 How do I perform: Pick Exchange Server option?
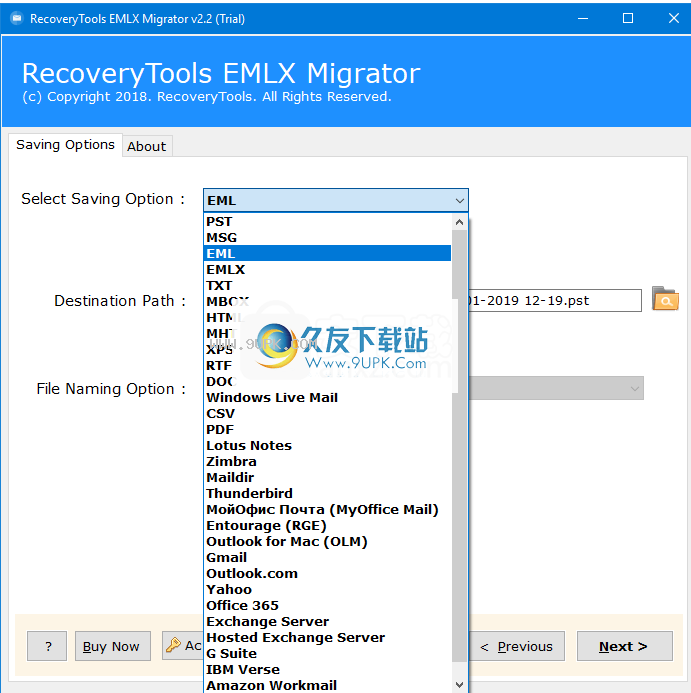click(328, 621)
